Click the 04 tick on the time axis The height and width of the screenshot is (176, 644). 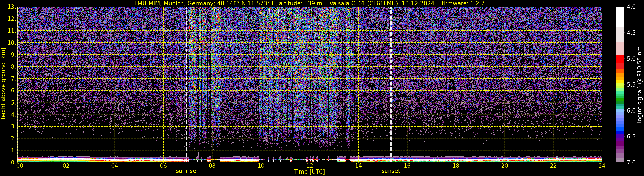point(114,166)
